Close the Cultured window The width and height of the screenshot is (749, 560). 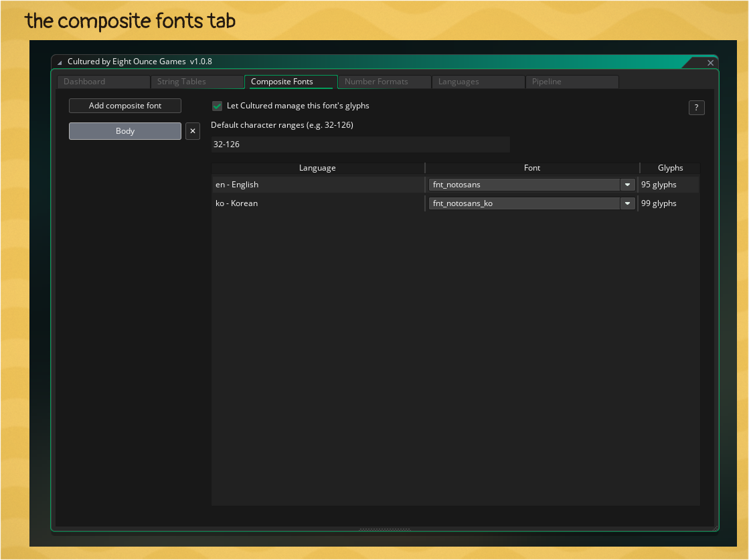(x=710, y=62)
